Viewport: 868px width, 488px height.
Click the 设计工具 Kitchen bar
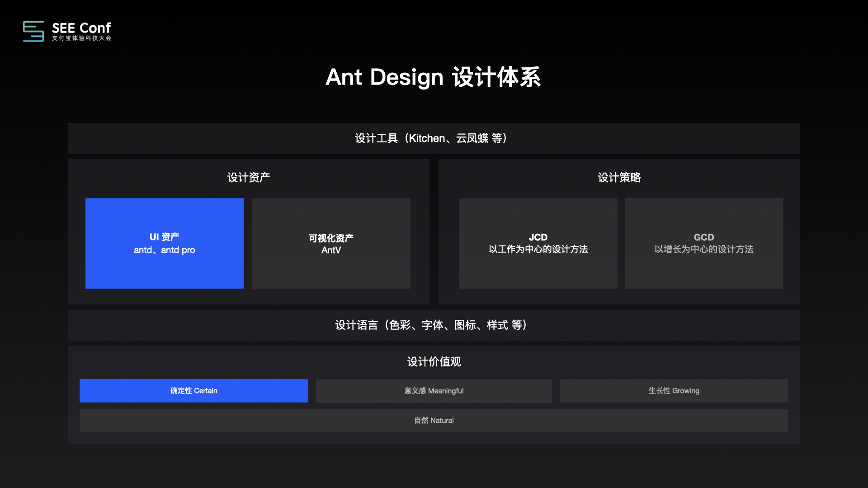point(433,138)
